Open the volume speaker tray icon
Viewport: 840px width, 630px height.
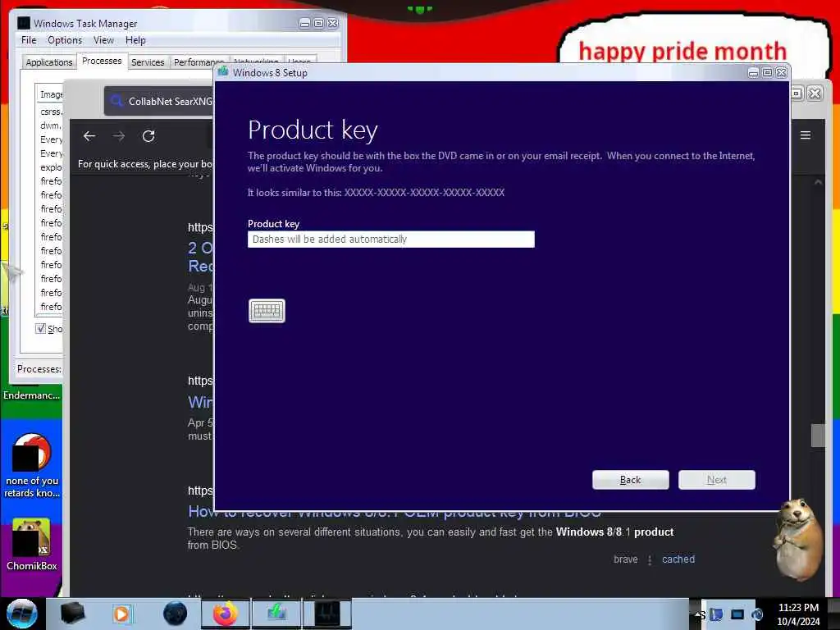tap(756, 614)
